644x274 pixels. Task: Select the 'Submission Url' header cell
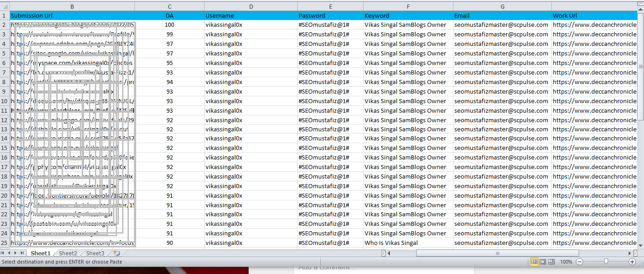tap(72, 15)
